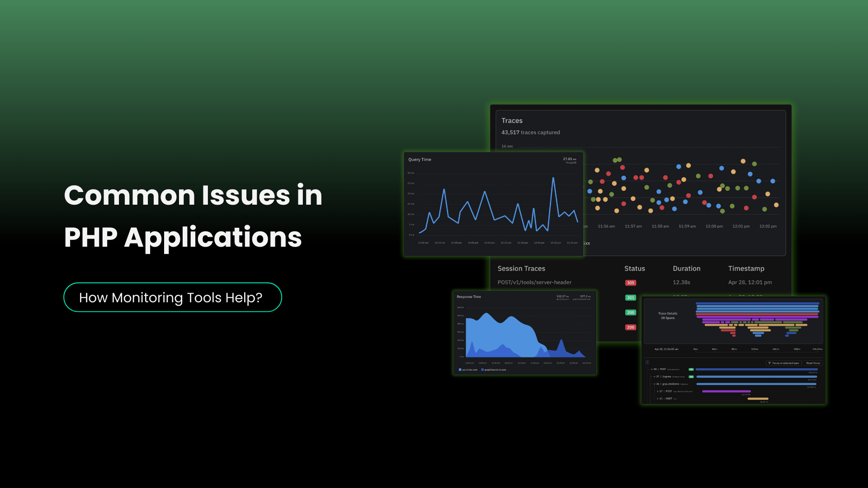
Task: Click the funnel filter icon on Focus button
Action: tap(770, 363)
